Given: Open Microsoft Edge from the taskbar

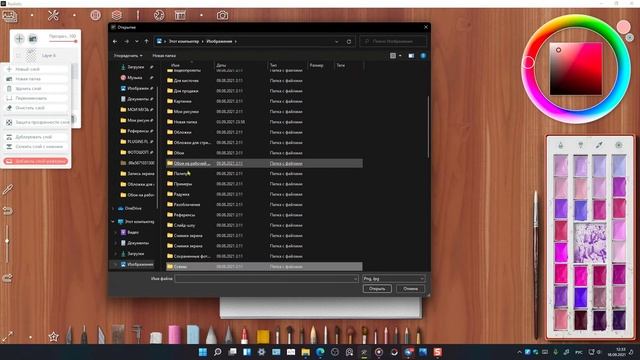Looking at the screenshot, I should pyautogui.click(x=320, y=352).
